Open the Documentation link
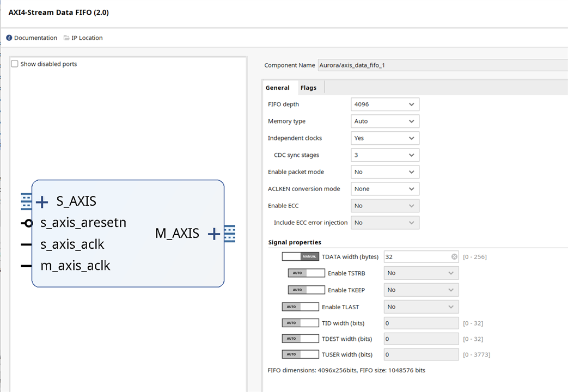Screen dimensions: 568x392 pos(35,38)
